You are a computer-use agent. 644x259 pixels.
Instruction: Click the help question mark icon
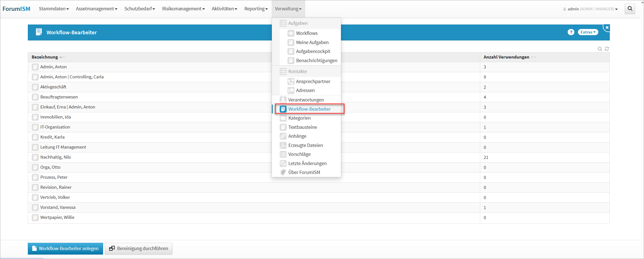coord(571,32)
